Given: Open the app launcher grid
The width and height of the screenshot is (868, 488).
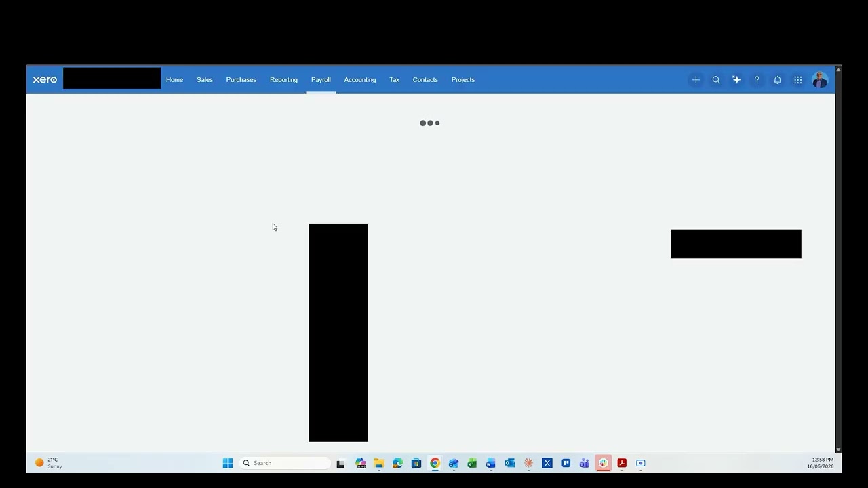Looking at the screenshot, I should pos(798,79).
